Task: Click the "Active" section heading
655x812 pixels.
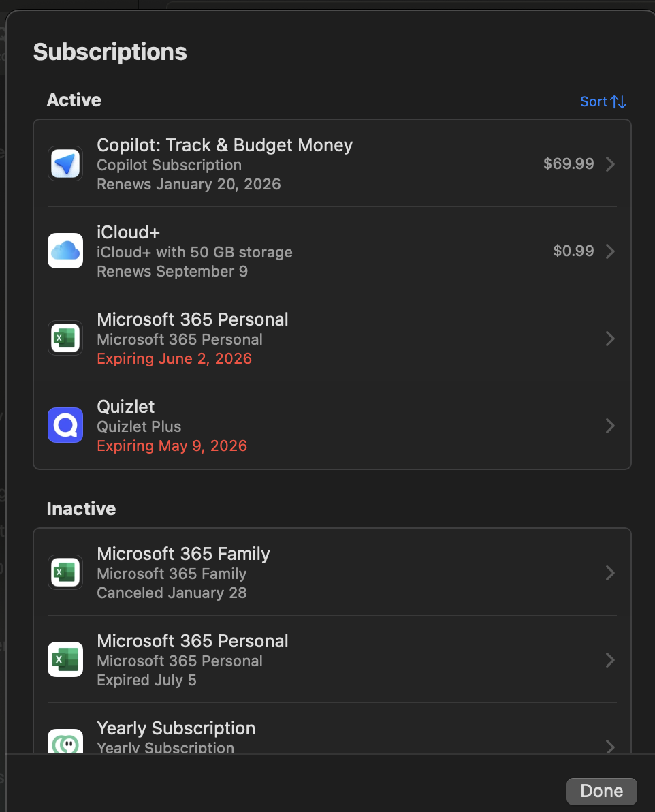Action: tap(74, 100)
